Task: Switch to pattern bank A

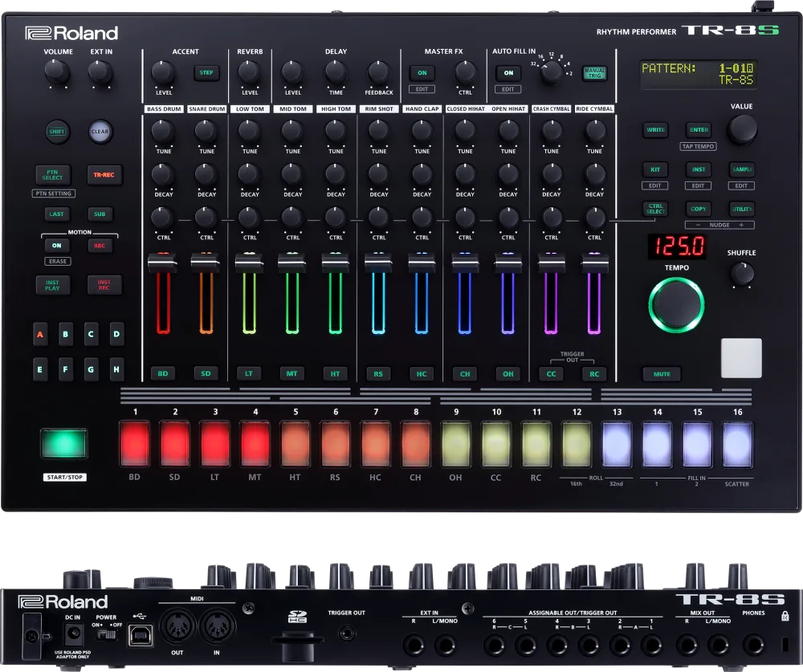Action: point(39,335)
